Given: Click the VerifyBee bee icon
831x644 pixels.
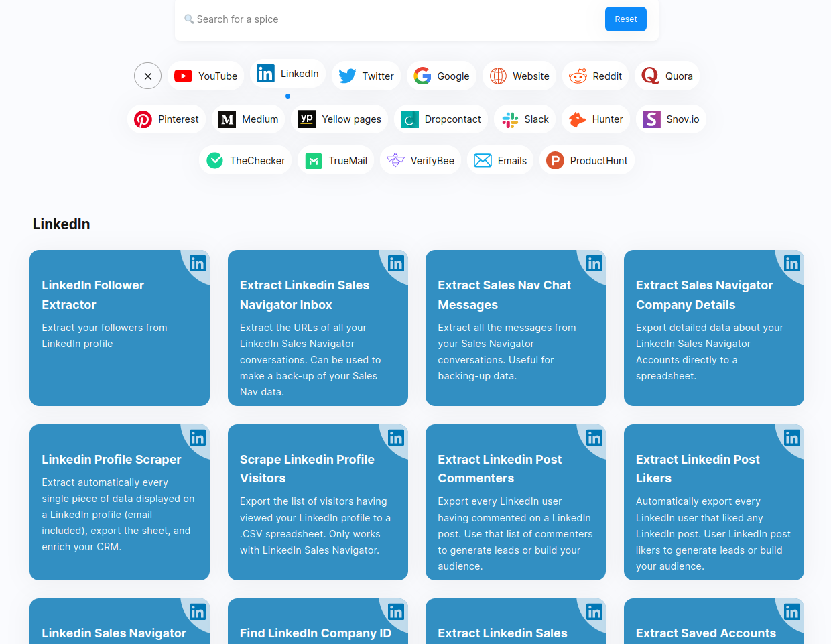Looking at the screenshot, I should coord(395,161).
